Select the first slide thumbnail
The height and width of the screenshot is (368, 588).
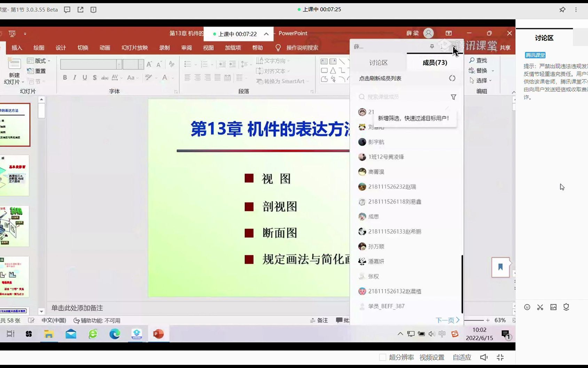point(15,124)
